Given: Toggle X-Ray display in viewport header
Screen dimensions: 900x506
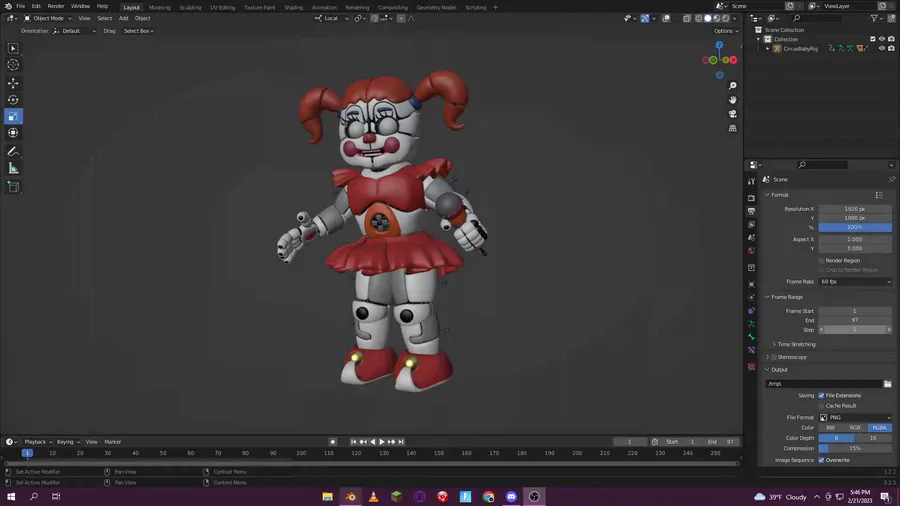Looking at the screenshot, I should coord(686,18).
